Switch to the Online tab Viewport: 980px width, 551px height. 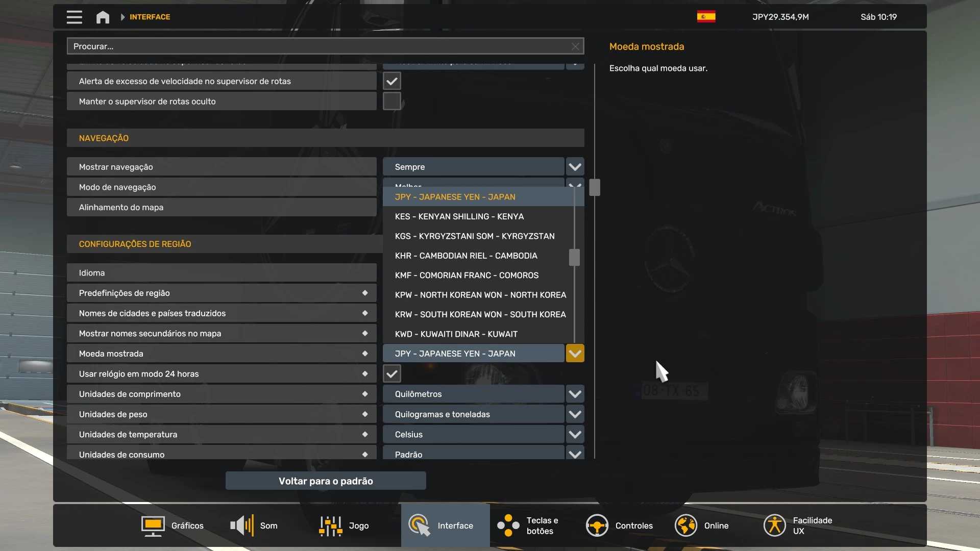tap(702, 525)
